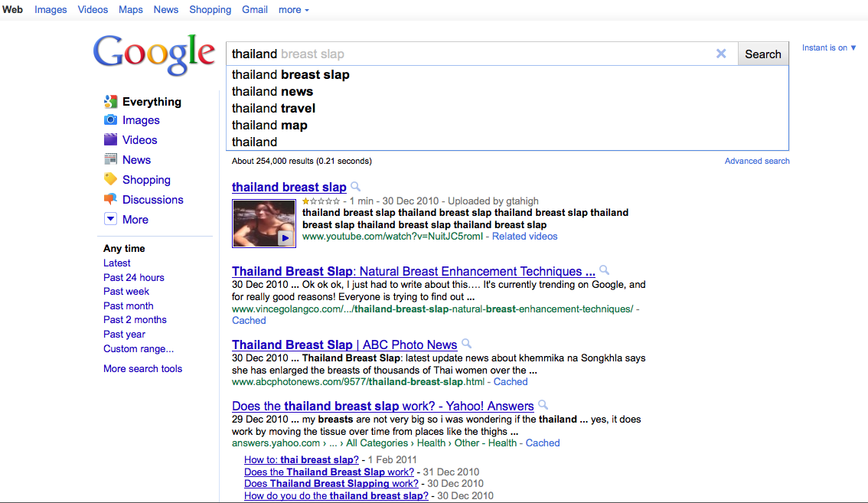This screenshot has width=868, height=503.
Task: Open ABC Photo News result title
Action: coord(344,345)
